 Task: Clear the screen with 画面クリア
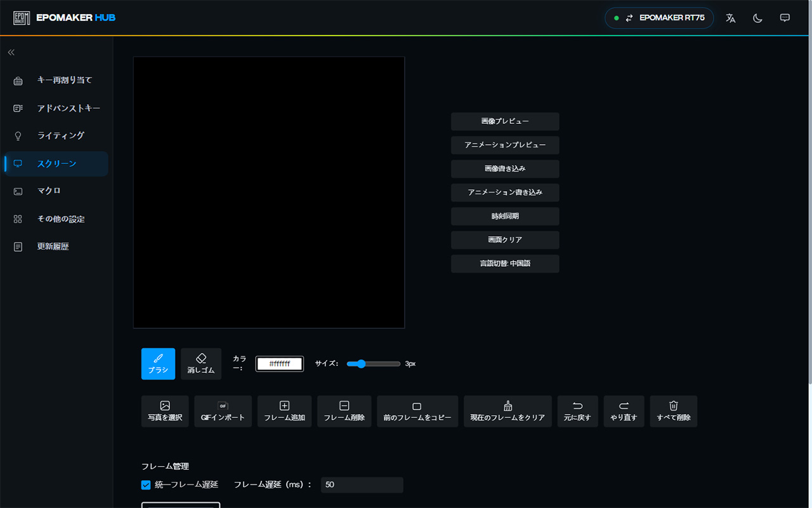pos(505,240)
